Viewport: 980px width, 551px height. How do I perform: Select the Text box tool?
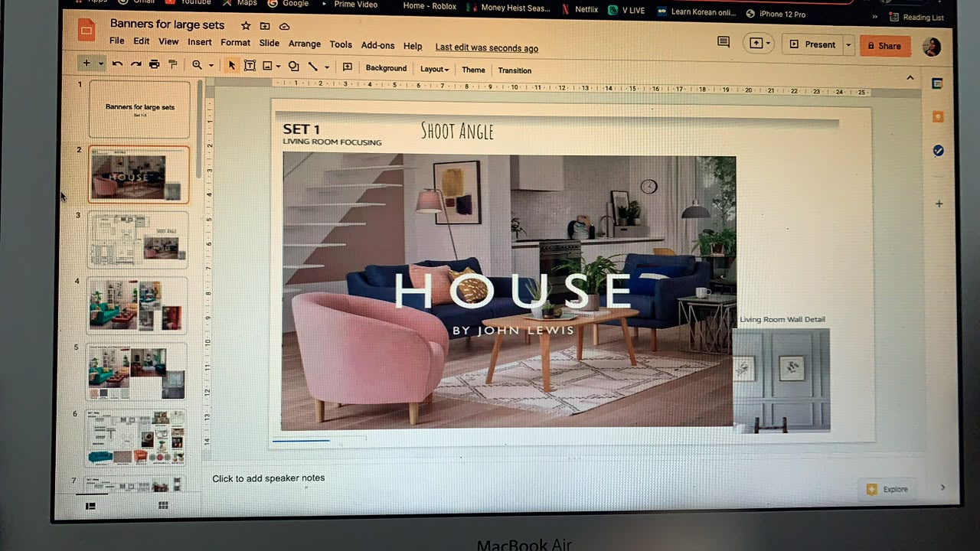pyautogui.click(x=250, y=66)
